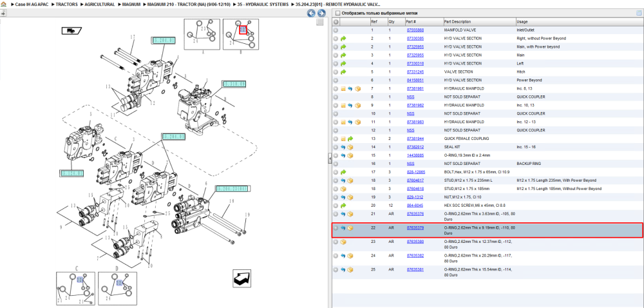The height and width of the screenshot is (308, 644).
Task: Click green arrow on QUICK FEMALE COUPLING row
Action: pos(350,139)
